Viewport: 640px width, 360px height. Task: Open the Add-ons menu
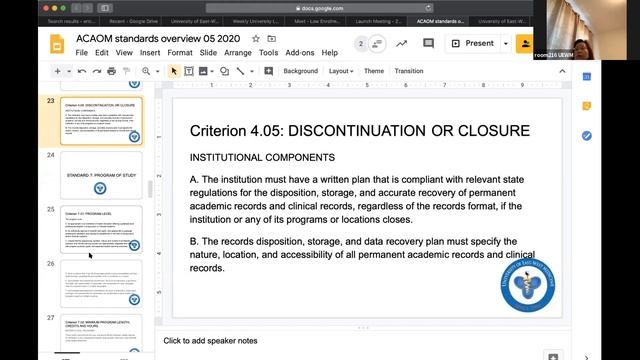pyautogui.click(x=300, y=53)
